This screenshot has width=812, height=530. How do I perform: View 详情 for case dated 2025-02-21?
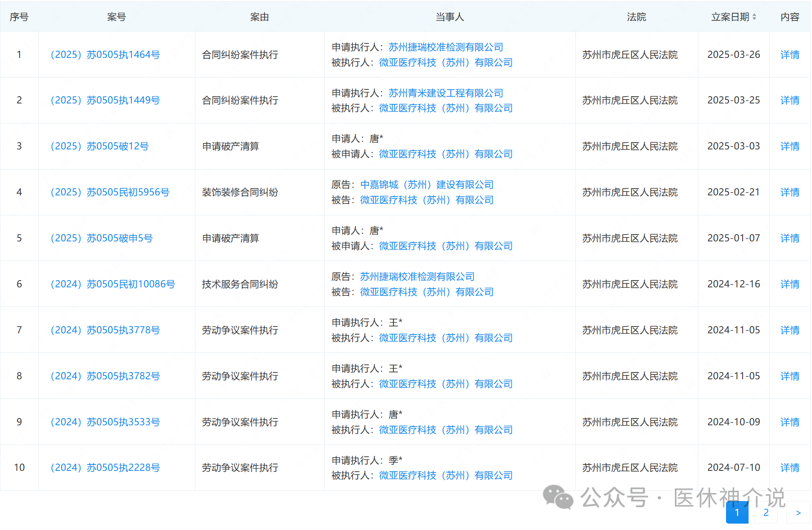click(x=790, y=192)
